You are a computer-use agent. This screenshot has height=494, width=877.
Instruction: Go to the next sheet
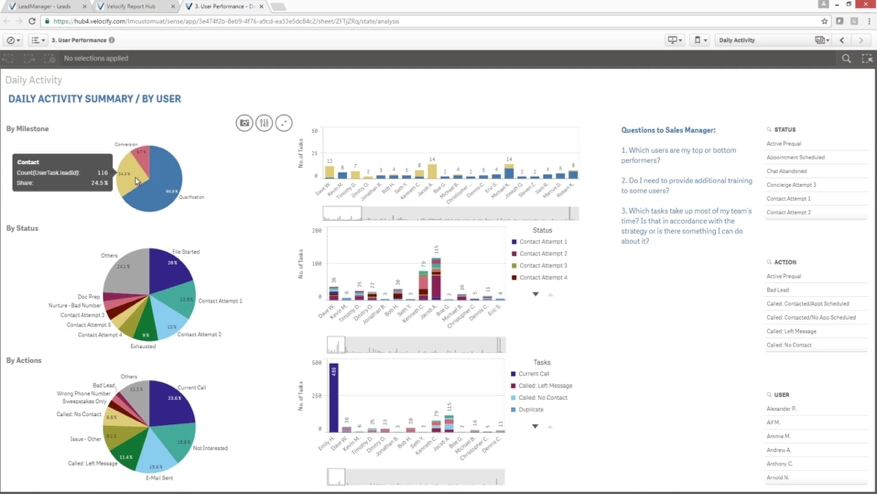(x=861, y=40)
